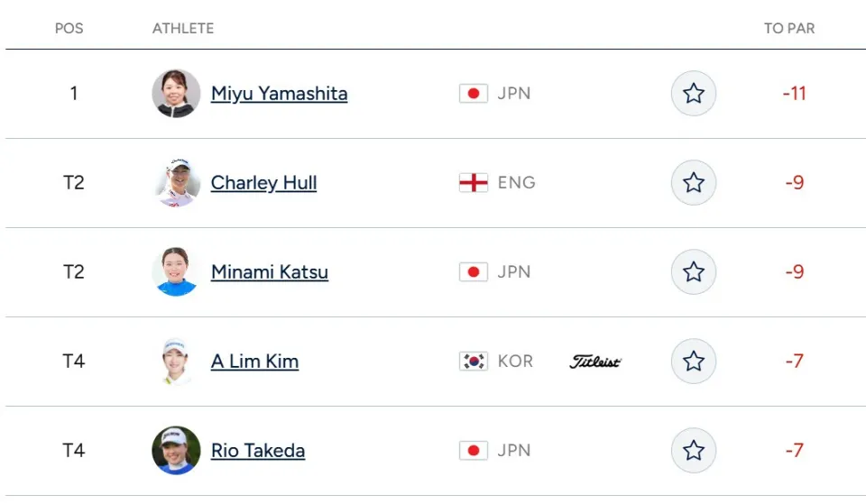
Task: Click A Lim Kim's headshot image
Action: [176, 361]
